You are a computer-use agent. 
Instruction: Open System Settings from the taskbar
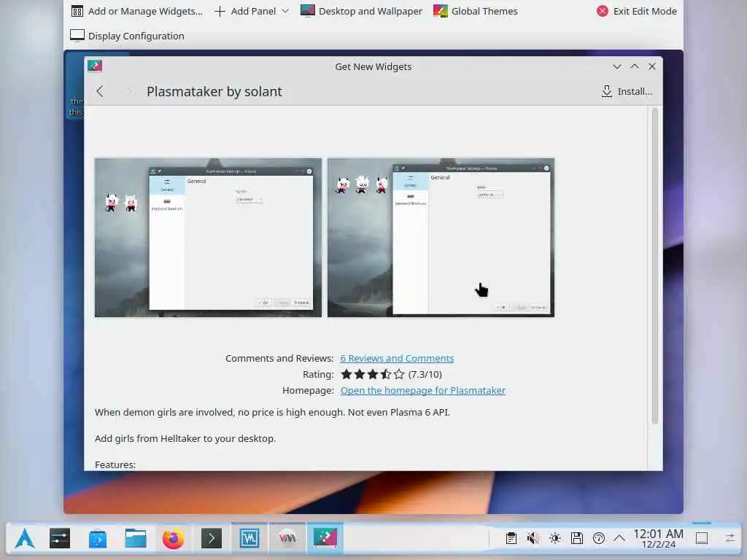click(x=60, y=539)
